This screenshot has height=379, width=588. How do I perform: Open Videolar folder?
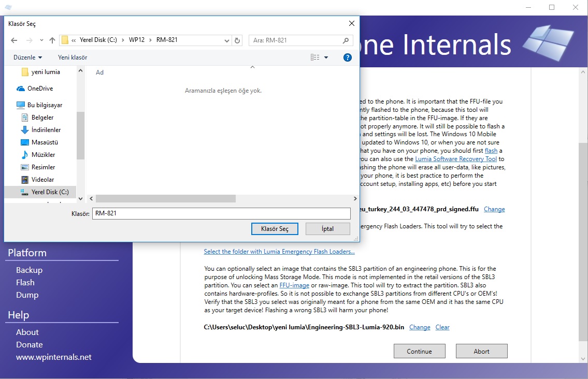[37, 179]
